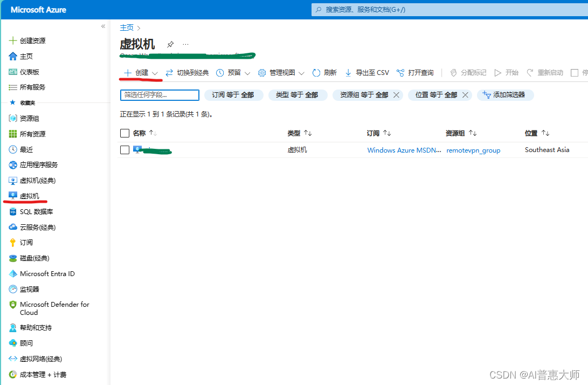Focus the Azure search resources bar
Image resolution: width=588 pixels, height=385 pixels.
click(x=449, y=10)
